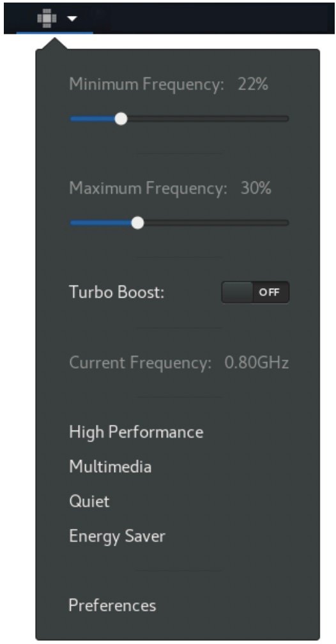The width and height of the screenshot is (336, 644).
Task: Activate the Quiet profile
Action: click(x=89, y=502)
